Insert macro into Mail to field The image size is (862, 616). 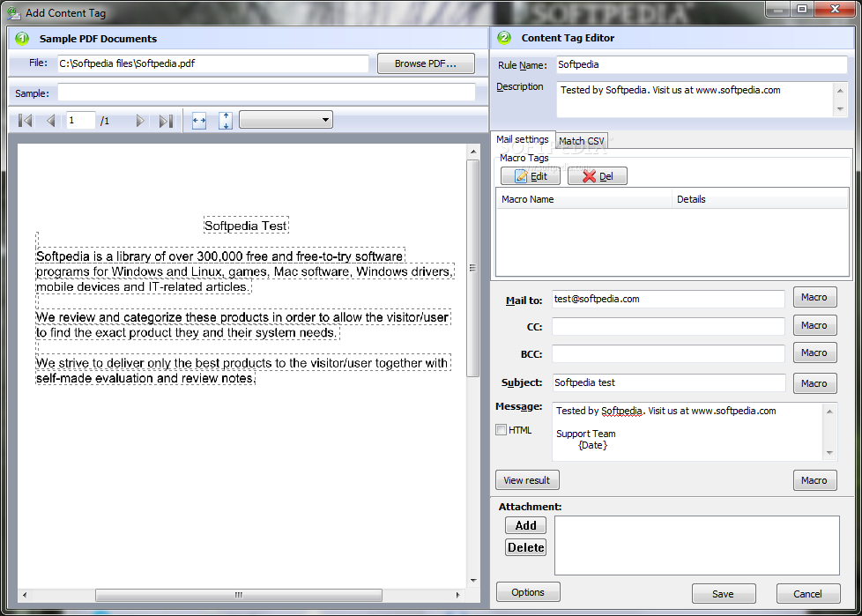(814, 297)
